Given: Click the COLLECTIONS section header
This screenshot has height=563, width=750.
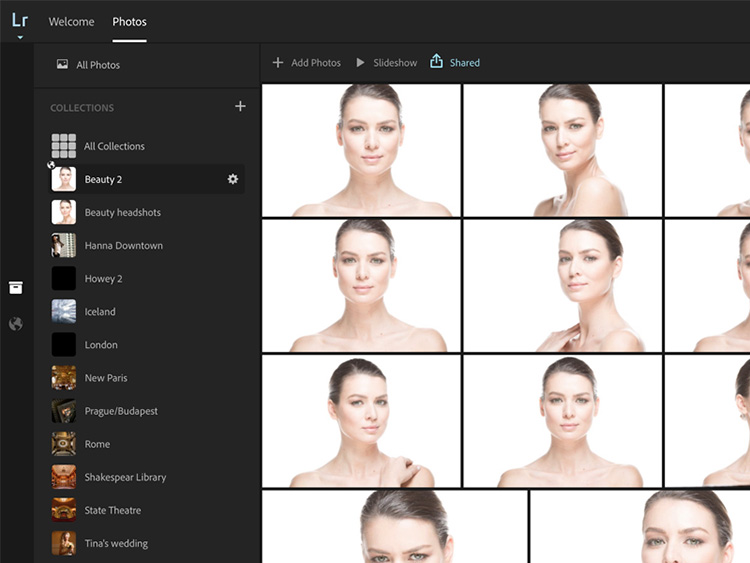Looking at the screenshot, I should [82, 108].
